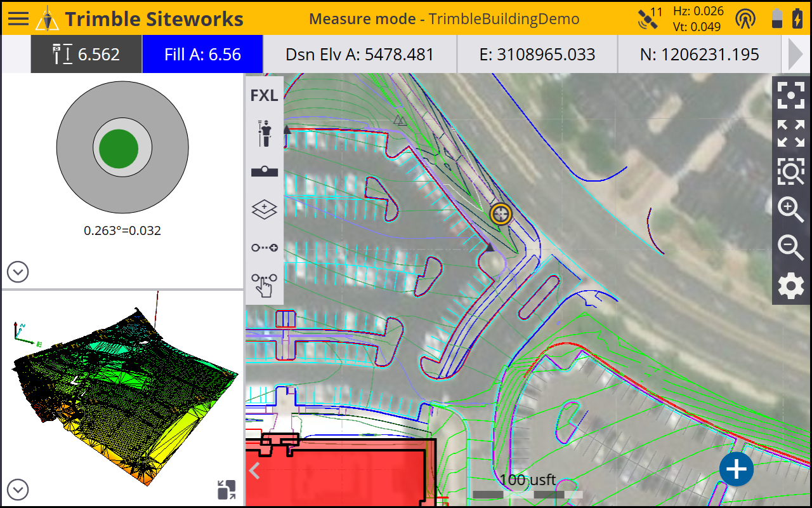The image size is (812, 508).
Task: Click the Vt: 0.049 precision value
Action: tap(697, 27)
